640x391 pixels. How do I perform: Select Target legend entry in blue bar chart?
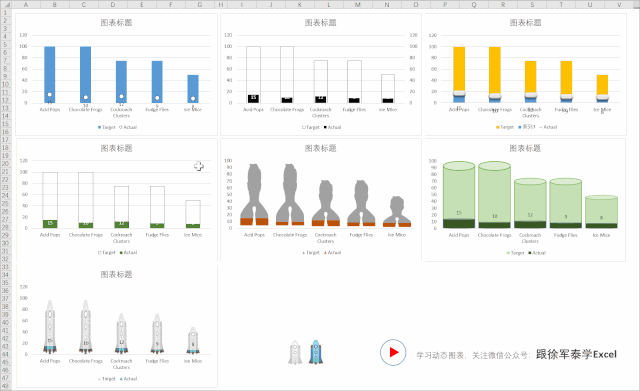(107, 127)
